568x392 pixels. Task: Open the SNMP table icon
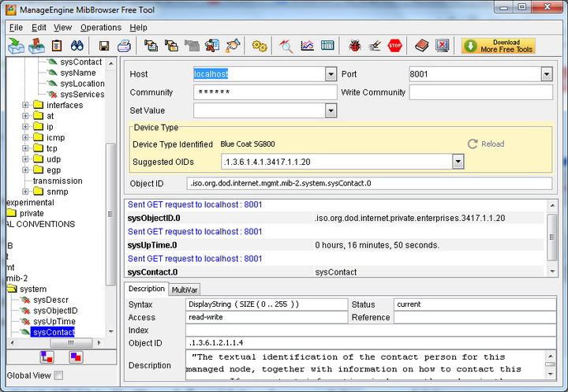coord(327,46)
